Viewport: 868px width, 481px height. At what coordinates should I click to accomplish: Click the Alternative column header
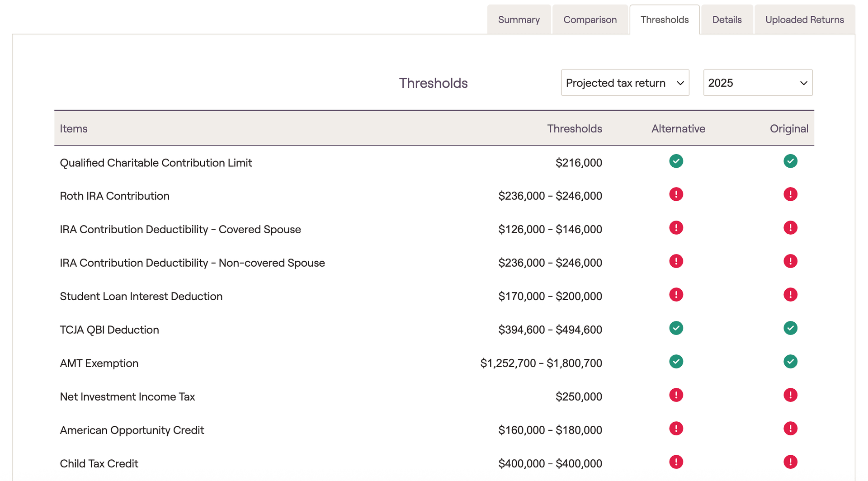(x=678, y=129)
